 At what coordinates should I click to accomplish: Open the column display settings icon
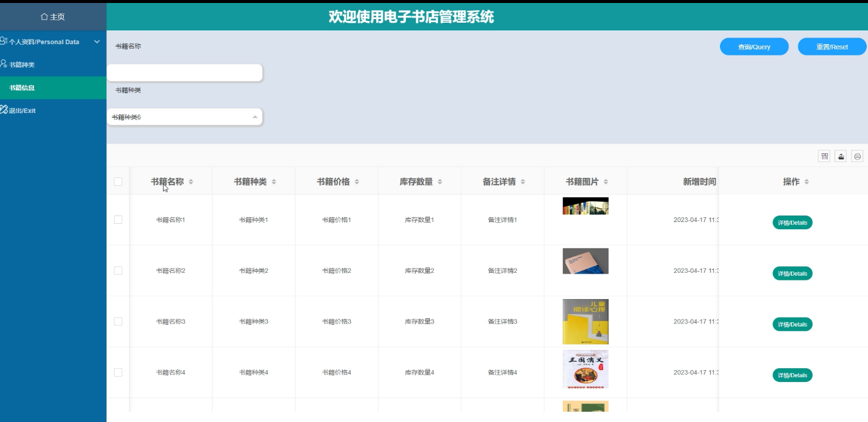pos(825,156)
